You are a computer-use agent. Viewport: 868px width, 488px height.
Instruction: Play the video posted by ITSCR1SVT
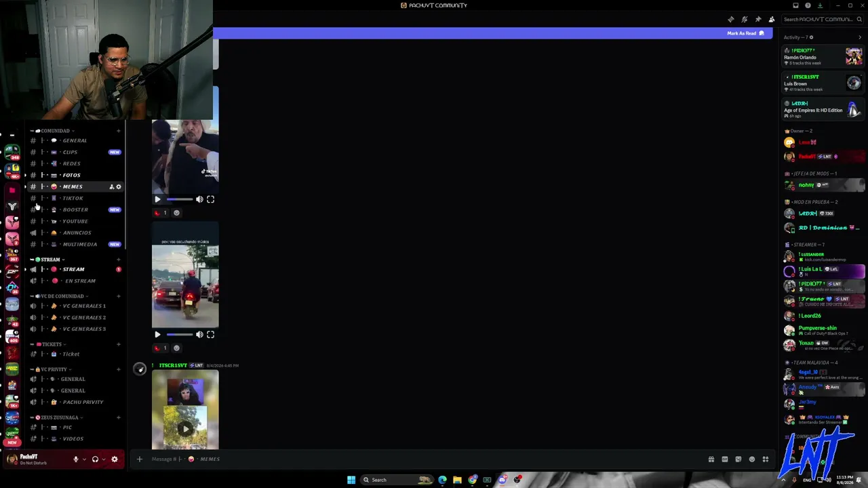click(x=185, y=428)
